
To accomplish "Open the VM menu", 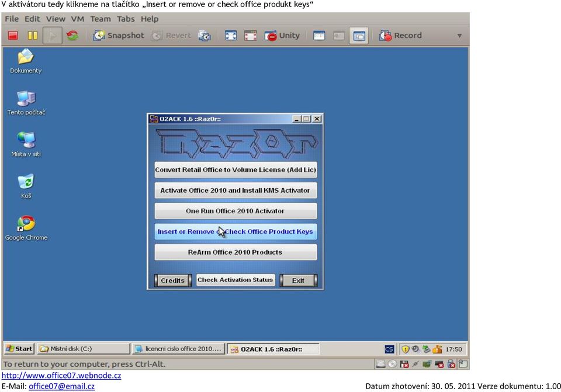I will pos(78,19).
